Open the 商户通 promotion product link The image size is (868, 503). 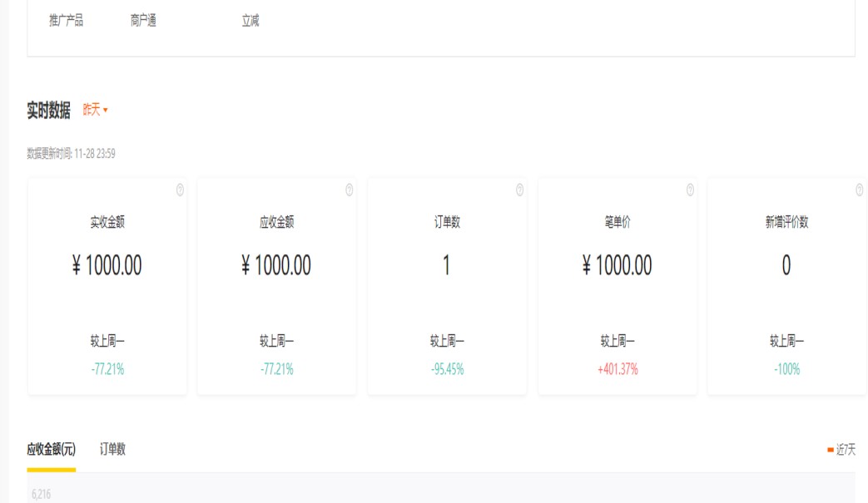[143, 21]
